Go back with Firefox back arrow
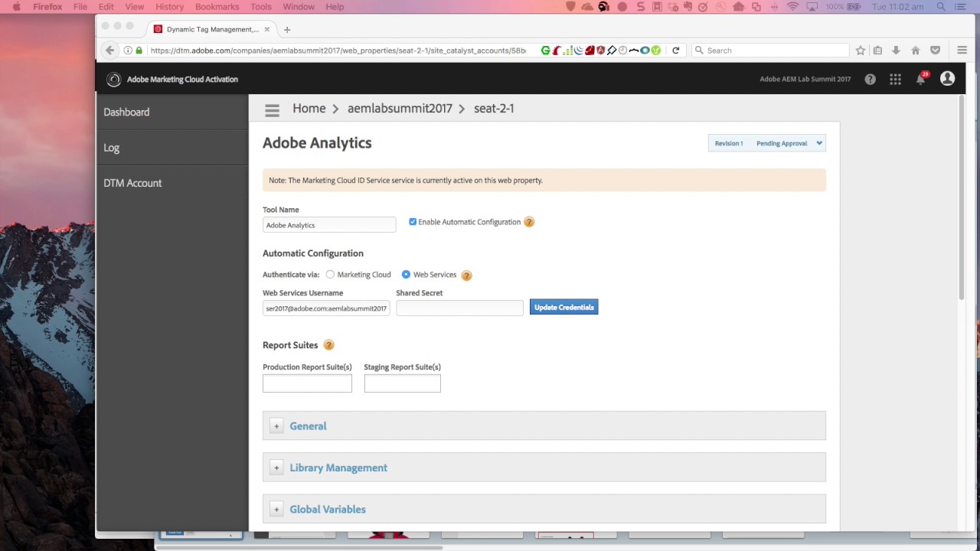The image size is (980, 551). pos(109,51)
